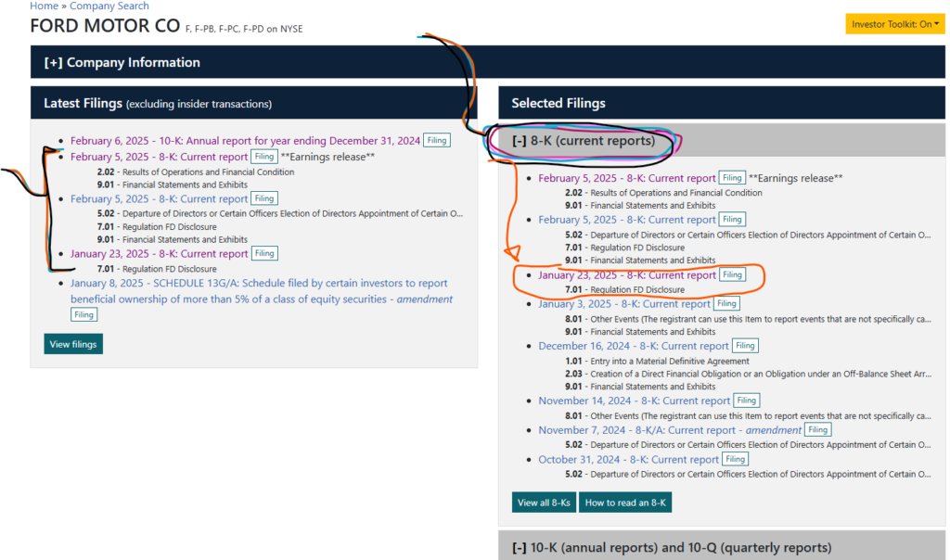Open the January 3, 2025 8-K current report
Viewport: 950px width, 560px height.
[x=624, y=304]
